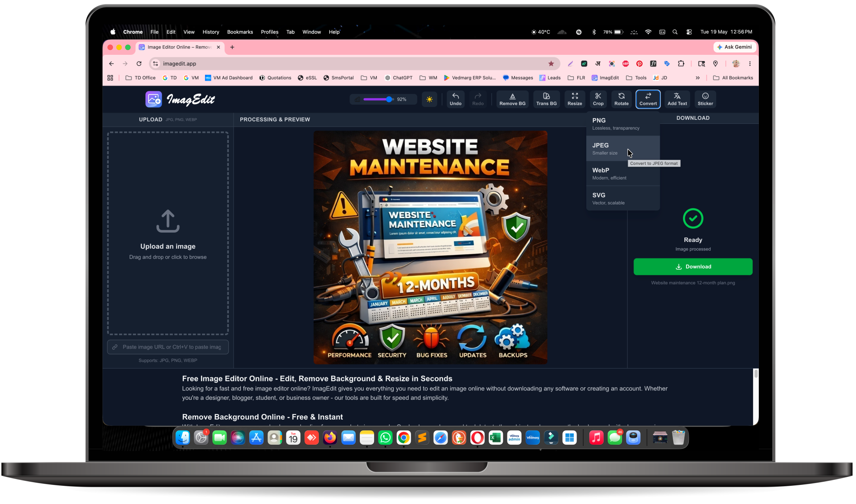Toggle the light/dark theme sun icon
The image size is (856, 504).
click(429, 99)
